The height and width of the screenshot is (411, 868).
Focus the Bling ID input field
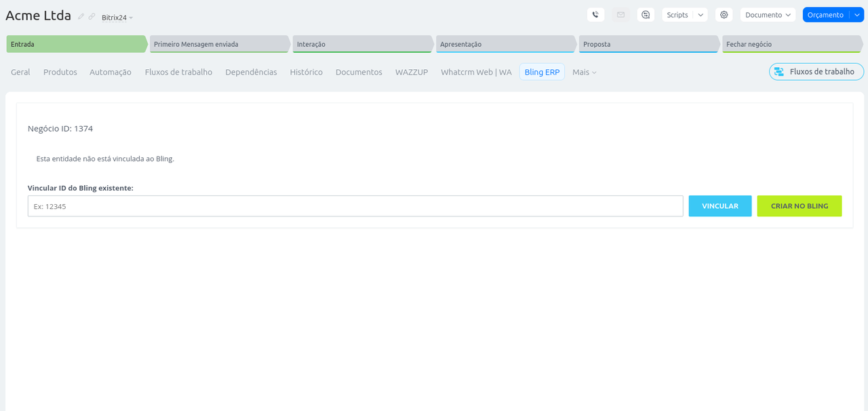tap(355, 206)
